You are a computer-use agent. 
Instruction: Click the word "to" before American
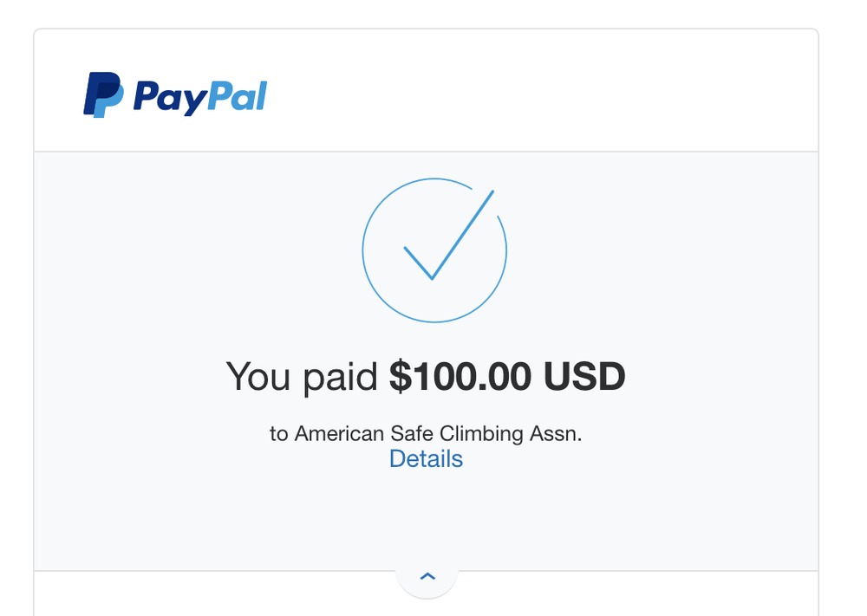278,434
